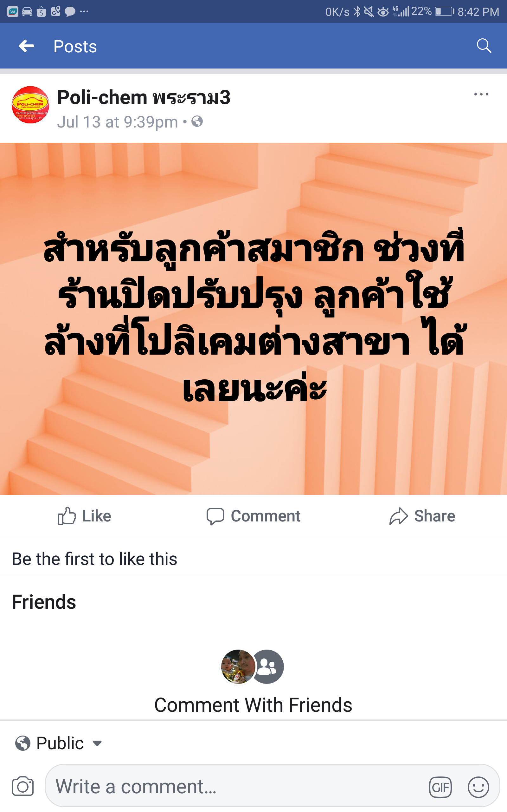Viewport: 507px width, 812px height.
Task: Tap the Comment button below the post
Action: 253,516
